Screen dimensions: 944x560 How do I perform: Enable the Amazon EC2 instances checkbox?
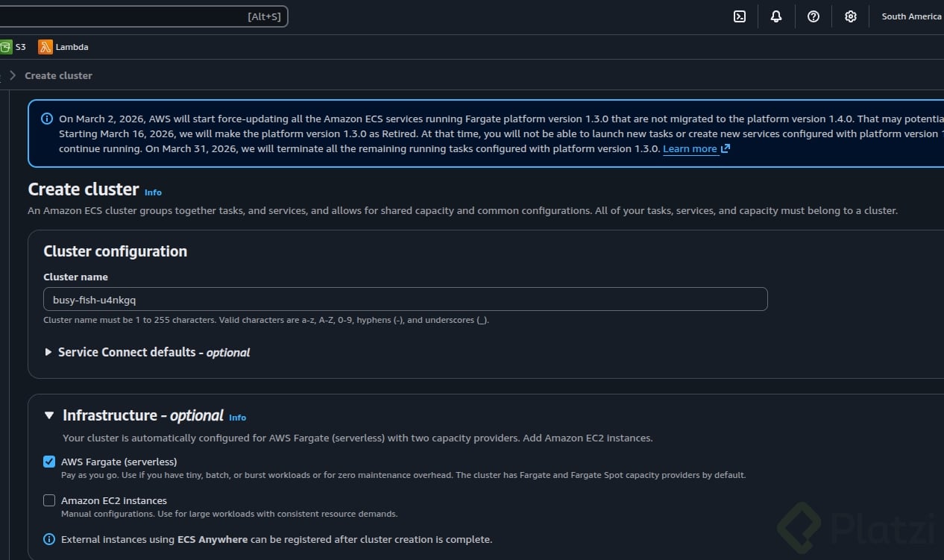[x=49, y=500]
